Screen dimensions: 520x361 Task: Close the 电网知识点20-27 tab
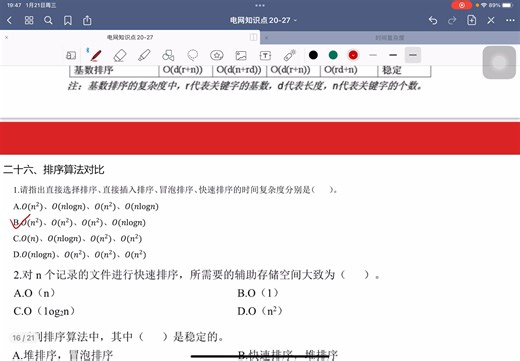point(6,37)
